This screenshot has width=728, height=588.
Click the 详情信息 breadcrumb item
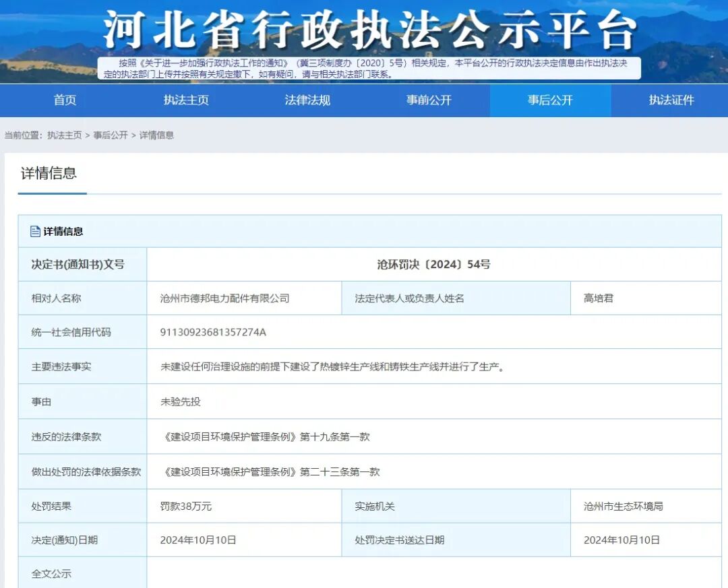156,135
